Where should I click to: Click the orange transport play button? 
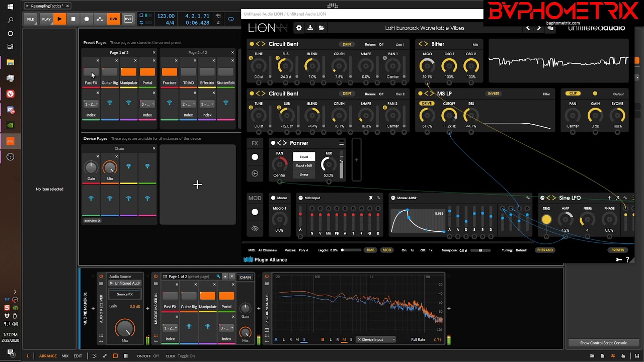[59, 19]
